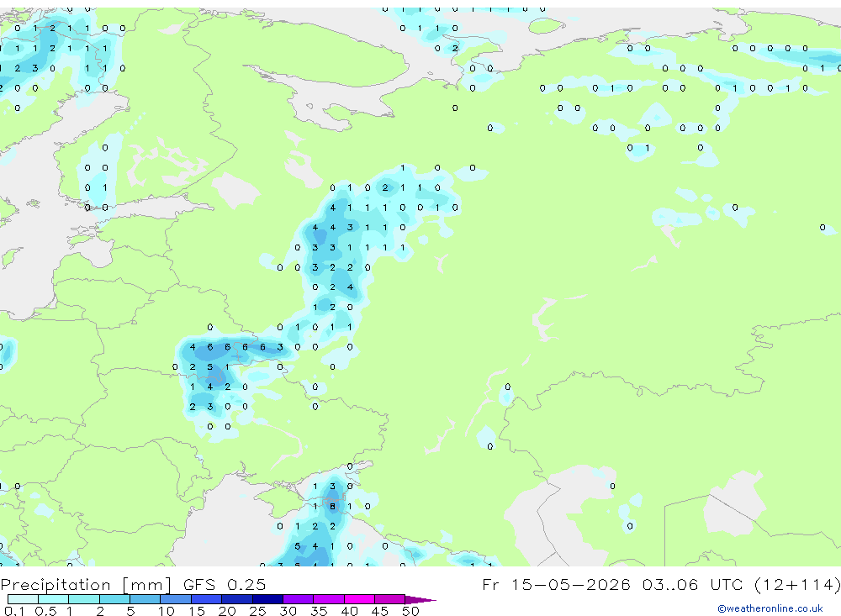Select the magenta swatch between 40 and 45
The width and height of the screenshot is (841, 616).
click(x=359, y=599)
